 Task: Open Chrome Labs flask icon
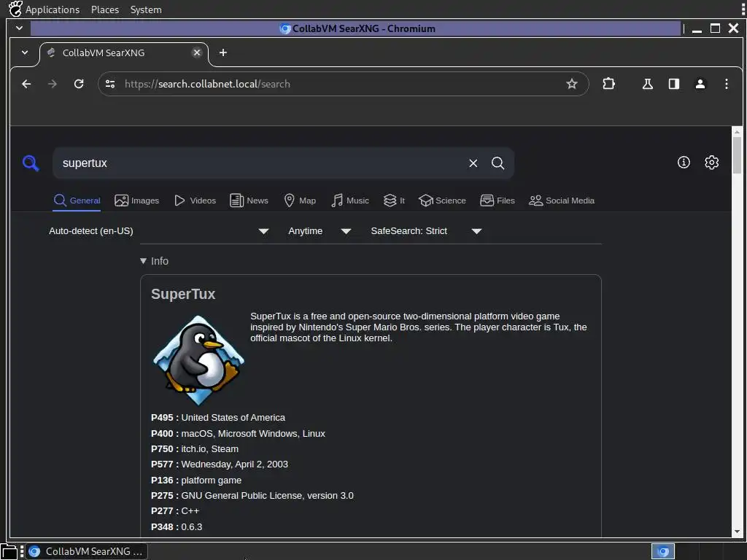(x=648, y=84)
